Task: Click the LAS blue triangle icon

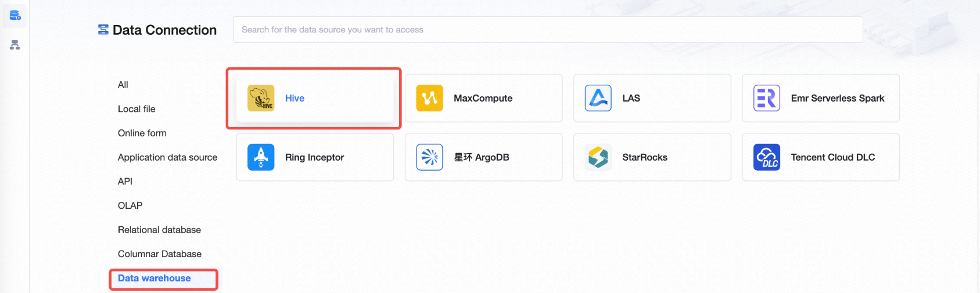Action: click(598, 98)
